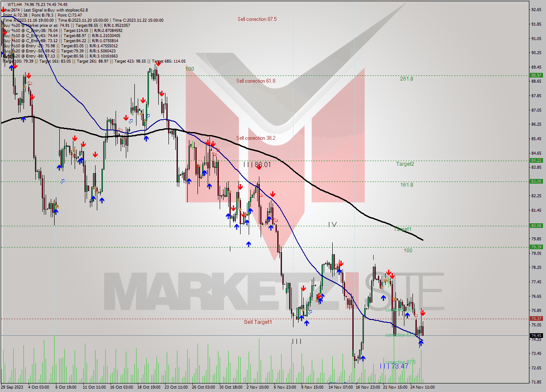Image resolution: width=546 pixels, height=392 pixels.
Task: Click the 'Target1' green label
Action: click(403, 229)
